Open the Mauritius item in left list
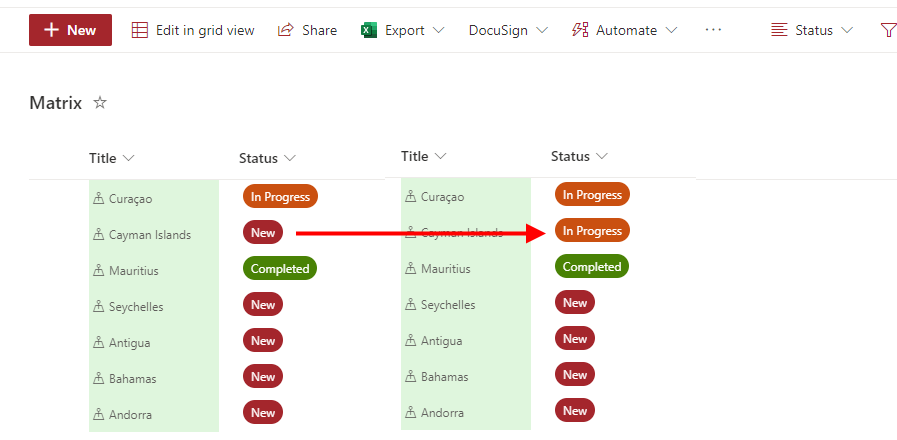897x440 pixels. [133, 271]
